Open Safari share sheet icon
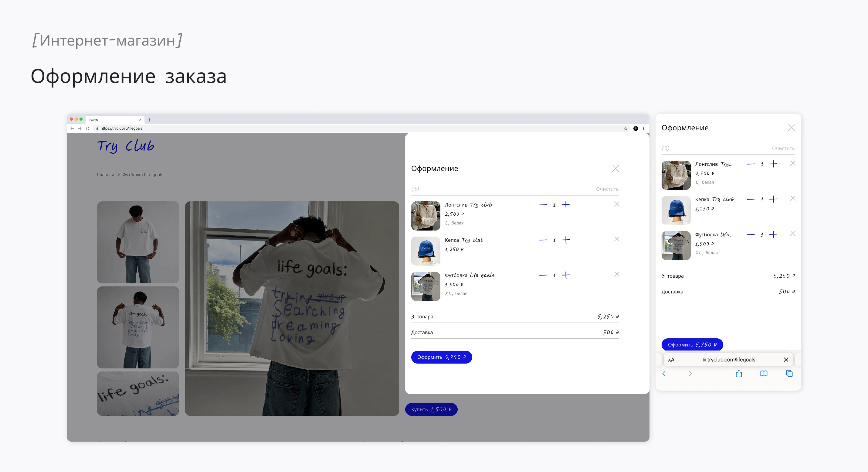 (x=739, y=374)
